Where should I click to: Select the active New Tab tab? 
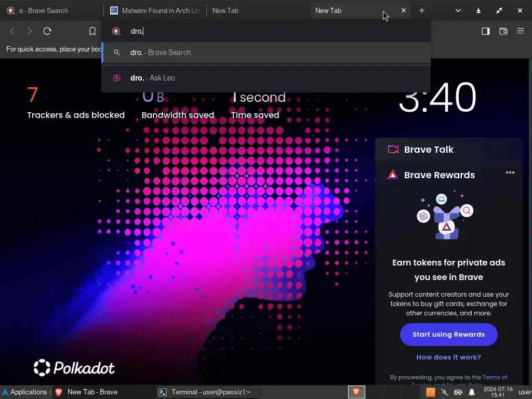360,10
